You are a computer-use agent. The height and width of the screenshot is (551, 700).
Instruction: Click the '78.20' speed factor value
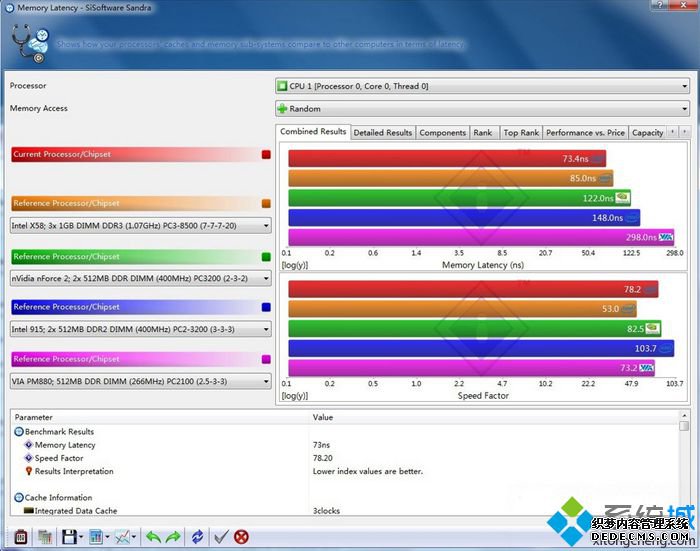coord(323,458)
